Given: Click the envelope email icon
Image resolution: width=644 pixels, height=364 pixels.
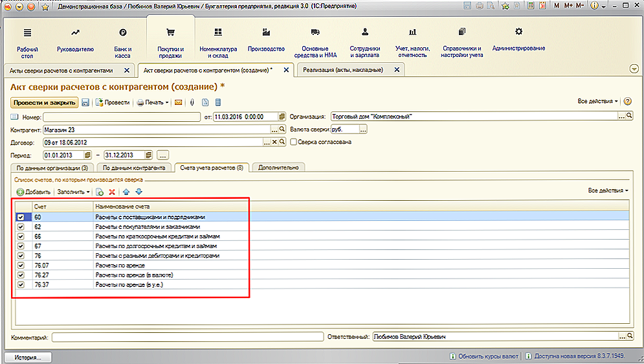Looking at the screenshot, I should click(178, 102).
